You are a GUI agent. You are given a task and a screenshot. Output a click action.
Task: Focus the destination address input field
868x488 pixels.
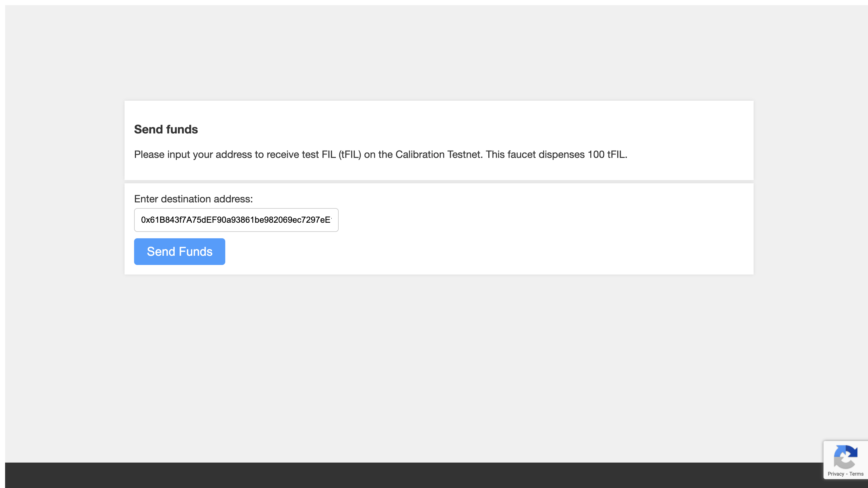click(236, 220)
